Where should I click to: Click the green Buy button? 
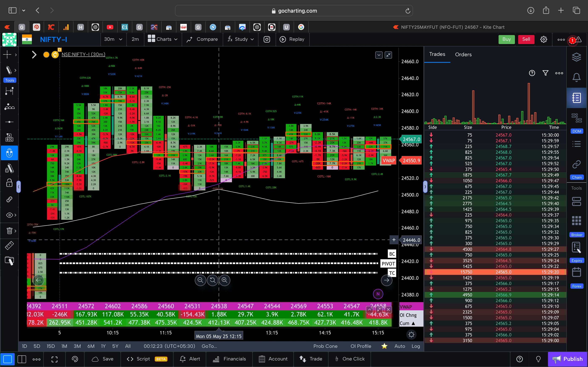(x=506, y=39)
